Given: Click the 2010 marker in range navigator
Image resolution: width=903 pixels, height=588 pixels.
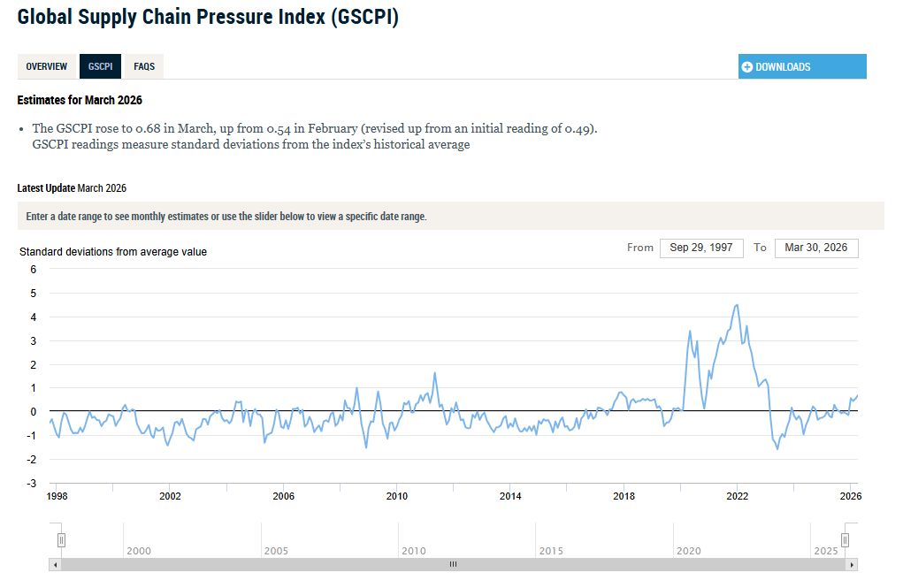Looking at the screenshot, I should pos(413,551).
